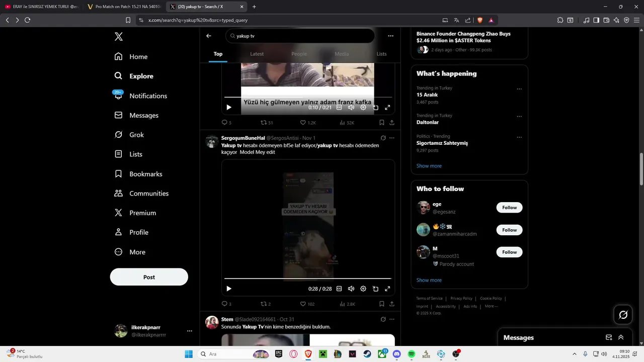The height and width of the screenshot is (362, 644).
Task: Open the floating Grok button
Action: pos(623,315)
